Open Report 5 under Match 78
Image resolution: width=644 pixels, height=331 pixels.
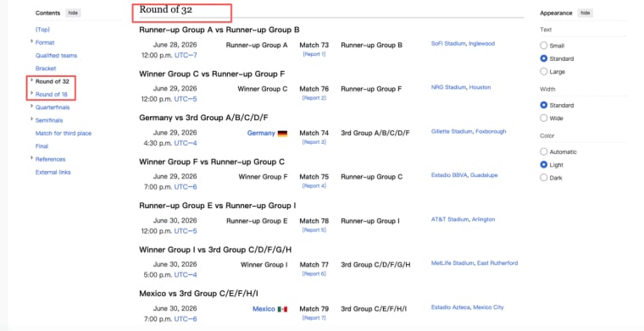[314, 230]
